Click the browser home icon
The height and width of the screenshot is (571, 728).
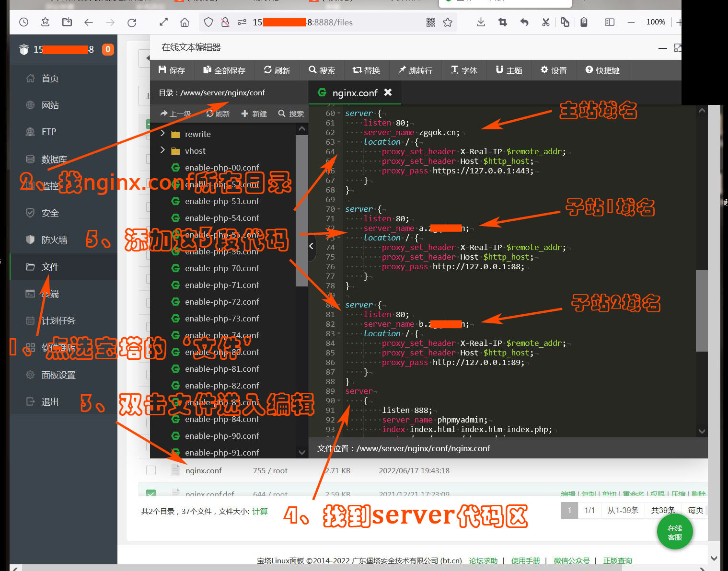pos(185,22)
